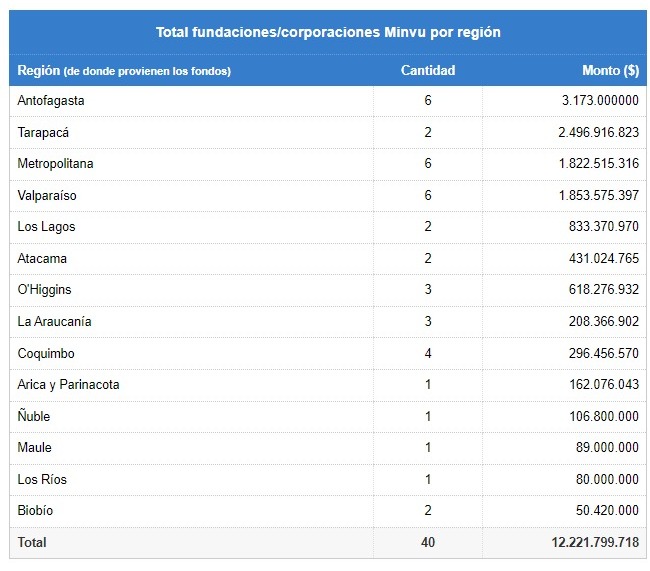Viewport: 650px width, 571px height.
Task: Select the Región column header
Action: click(124, 70)
